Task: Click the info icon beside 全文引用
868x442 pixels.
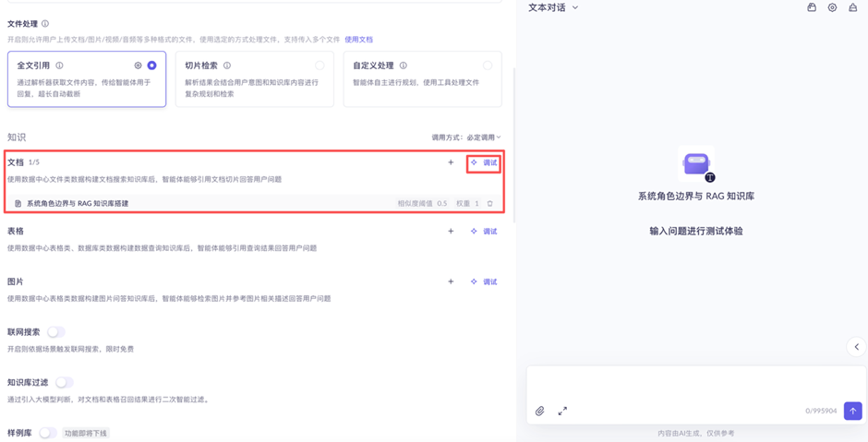Action: 59,66
